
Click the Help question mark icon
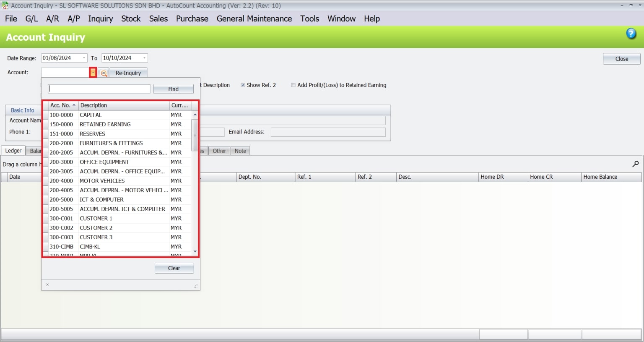(x=631, y=34)
